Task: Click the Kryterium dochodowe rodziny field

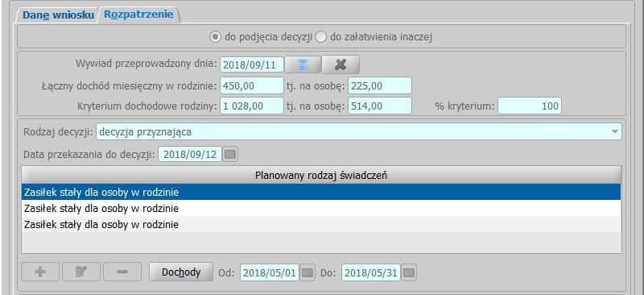Action: 252,106
